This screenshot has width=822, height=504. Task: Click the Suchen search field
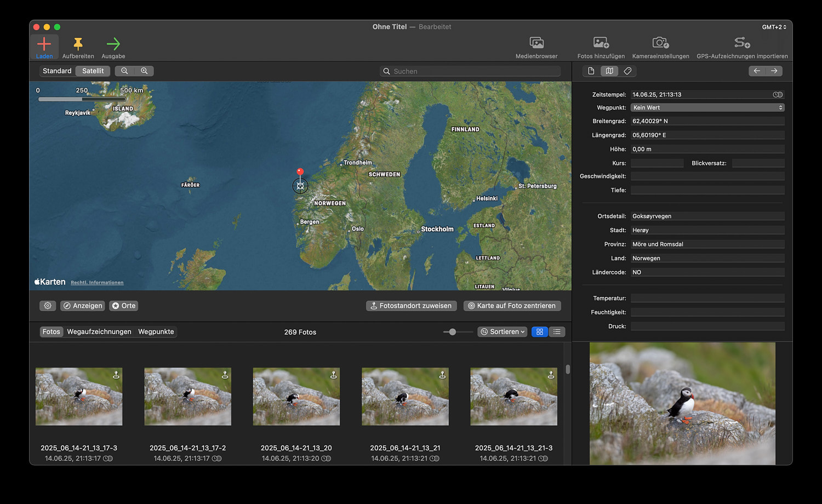[470, 71]
